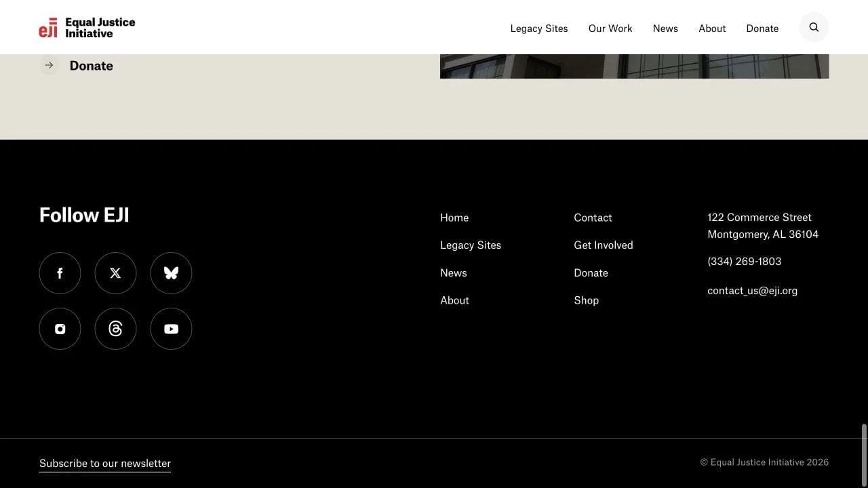Open About footer link

[454, 300]
